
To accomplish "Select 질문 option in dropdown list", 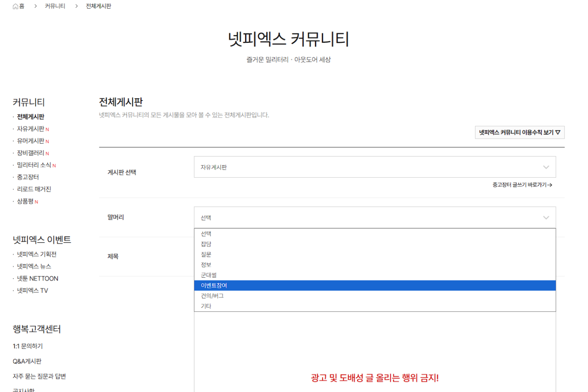I will click(206, 254).
